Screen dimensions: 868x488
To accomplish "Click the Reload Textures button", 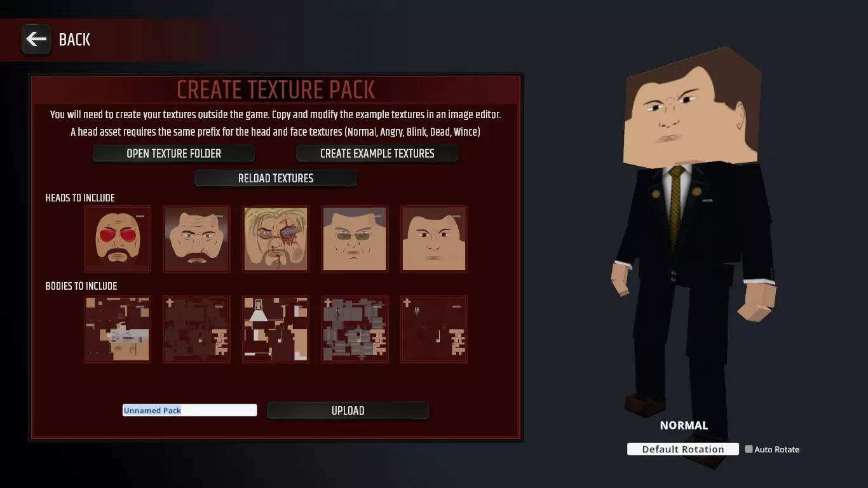I will 276,178.
